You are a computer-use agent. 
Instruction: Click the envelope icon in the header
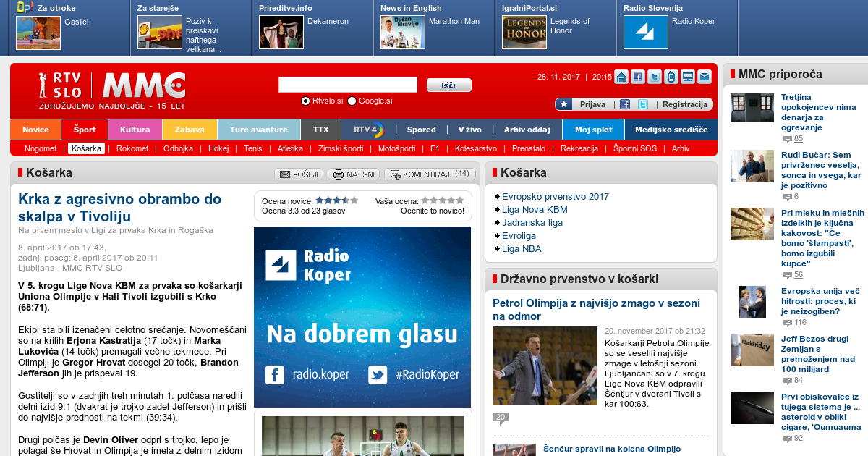(704, 77)
